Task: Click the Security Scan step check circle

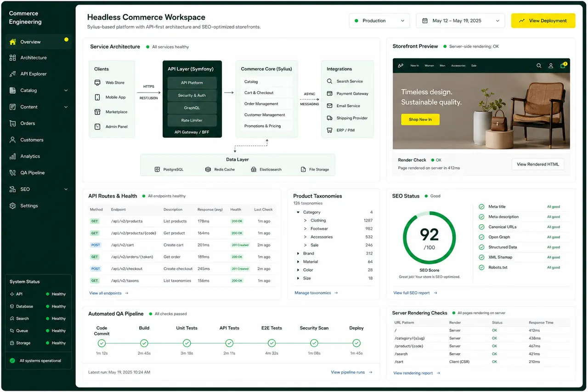Action: 314,343
